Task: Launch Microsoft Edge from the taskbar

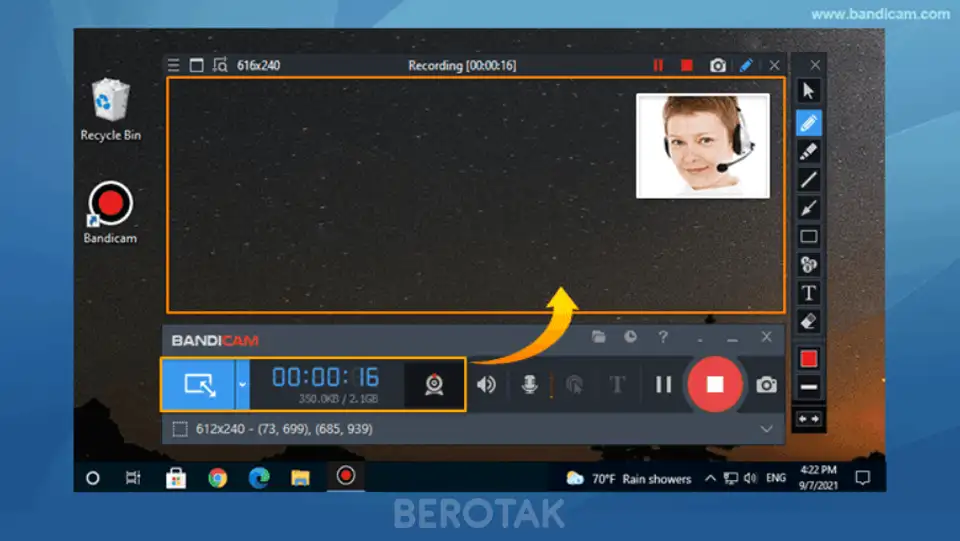Action: (259, 478)
